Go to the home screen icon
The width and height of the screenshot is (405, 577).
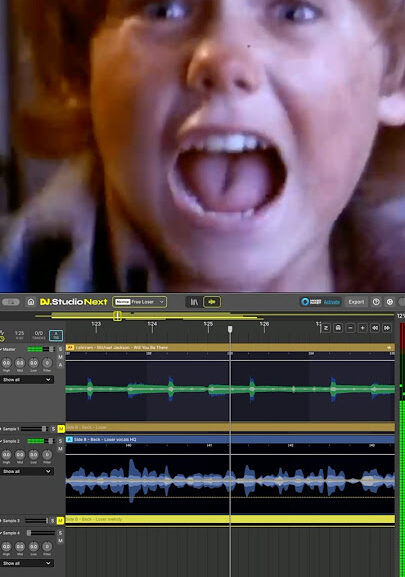tap(31, 302)
